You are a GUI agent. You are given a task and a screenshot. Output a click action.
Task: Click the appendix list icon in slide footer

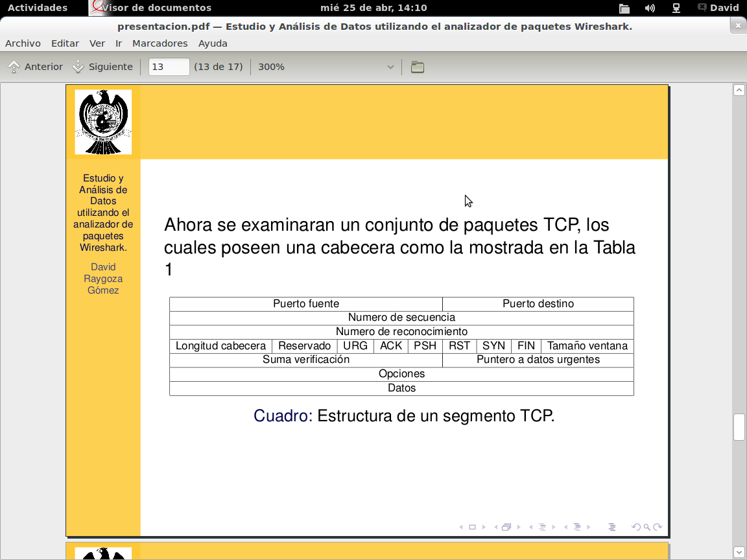(x=613, y=527)
